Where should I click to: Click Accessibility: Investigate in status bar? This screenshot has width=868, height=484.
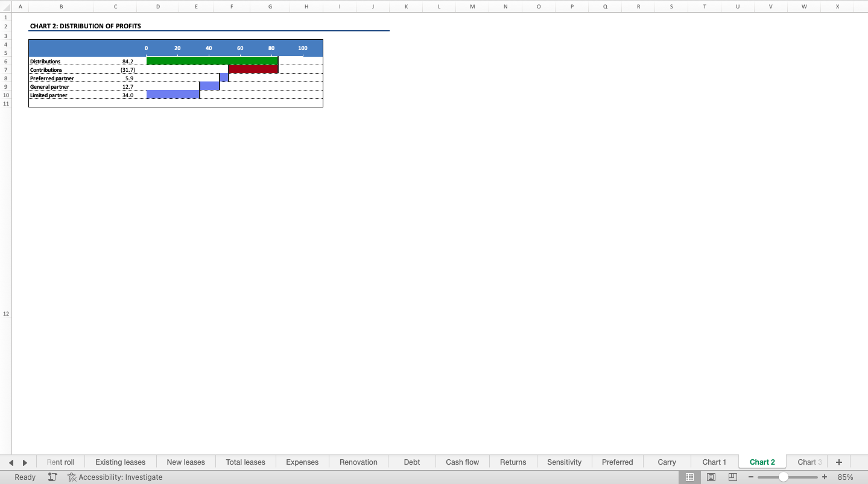(x=115, y=477)
